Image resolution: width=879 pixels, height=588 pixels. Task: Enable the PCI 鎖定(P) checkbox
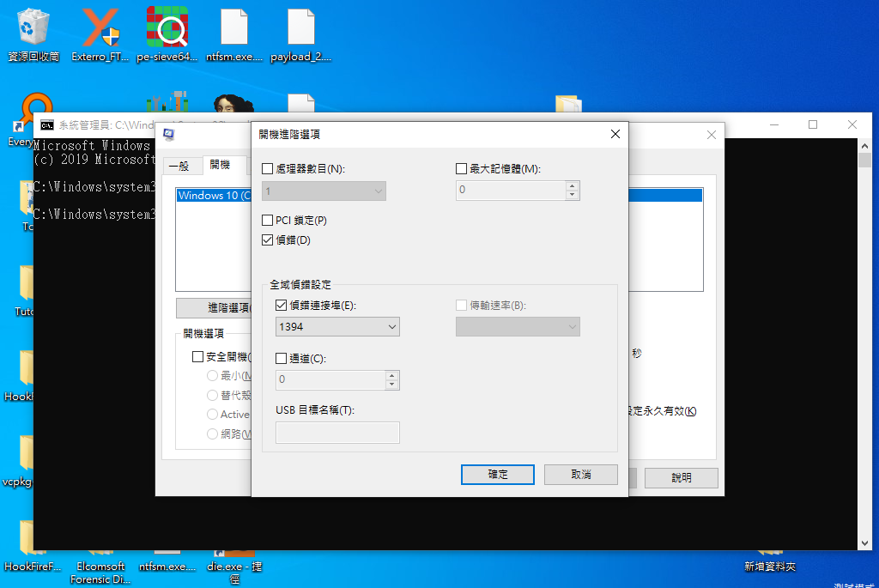click(267, 220)
